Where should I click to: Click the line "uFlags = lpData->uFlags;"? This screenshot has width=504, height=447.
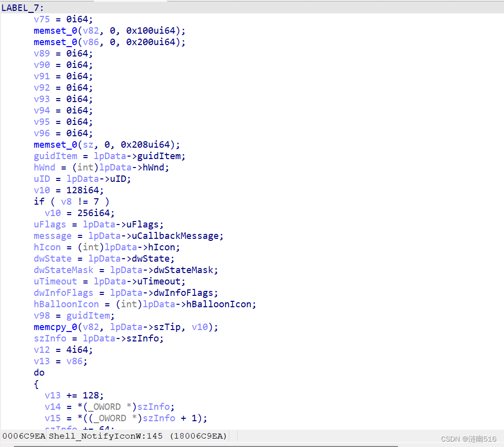[99, 224]
